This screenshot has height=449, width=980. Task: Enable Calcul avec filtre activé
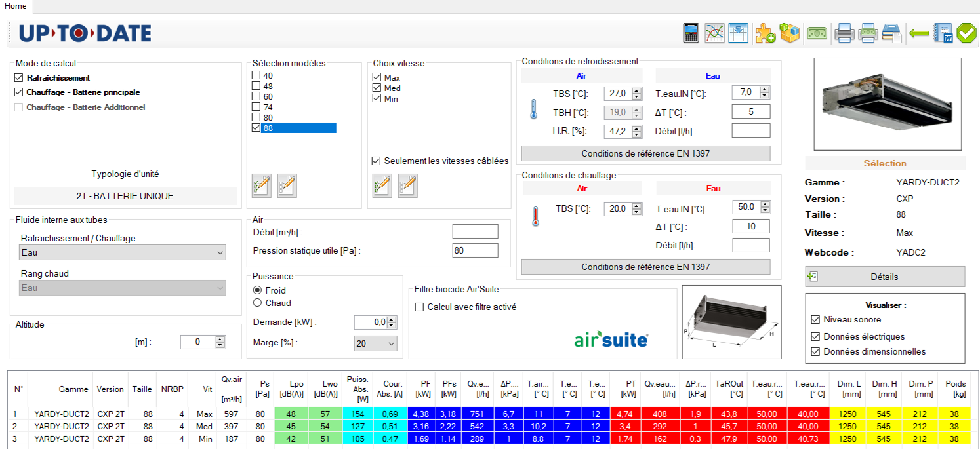[419, 307]
